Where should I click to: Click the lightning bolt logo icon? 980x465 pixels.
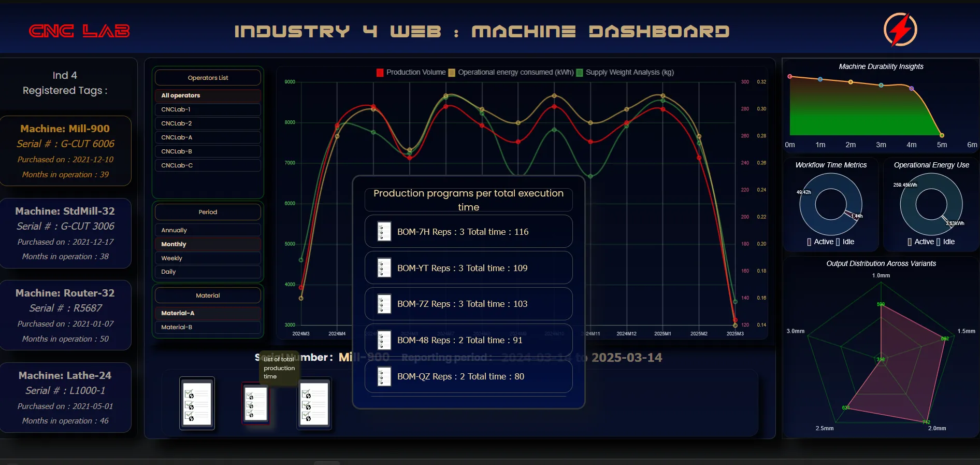coord(900,30)
